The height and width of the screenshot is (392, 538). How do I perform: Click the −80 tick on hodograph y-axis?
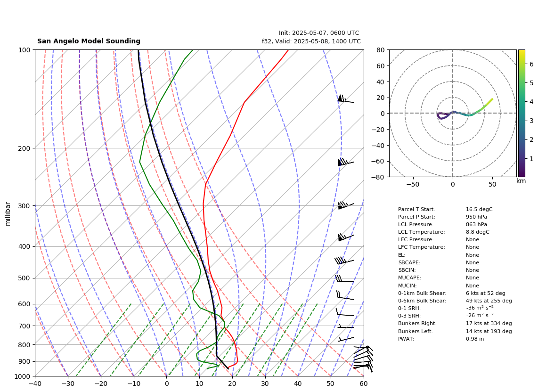(x=378, y=177)
